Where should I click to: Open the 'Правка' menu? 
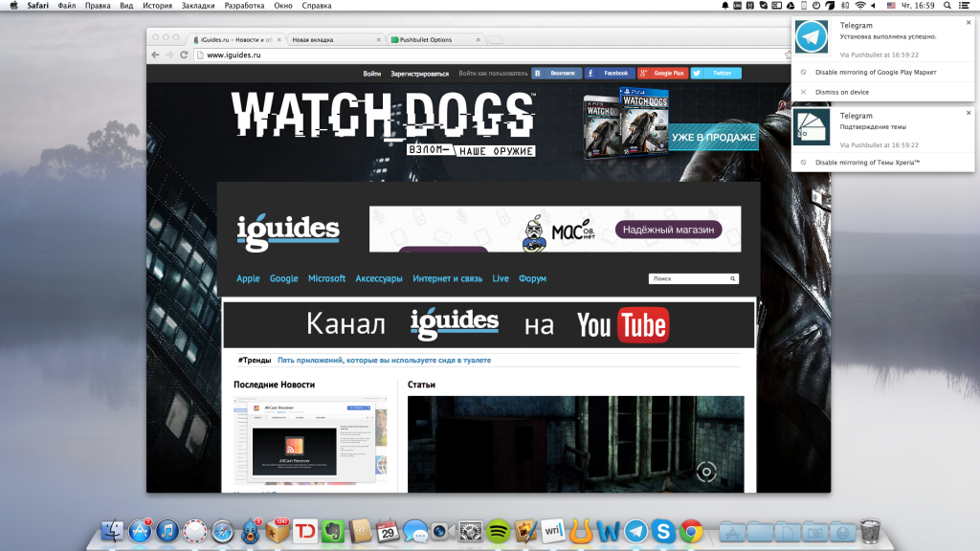pos(98,6)
